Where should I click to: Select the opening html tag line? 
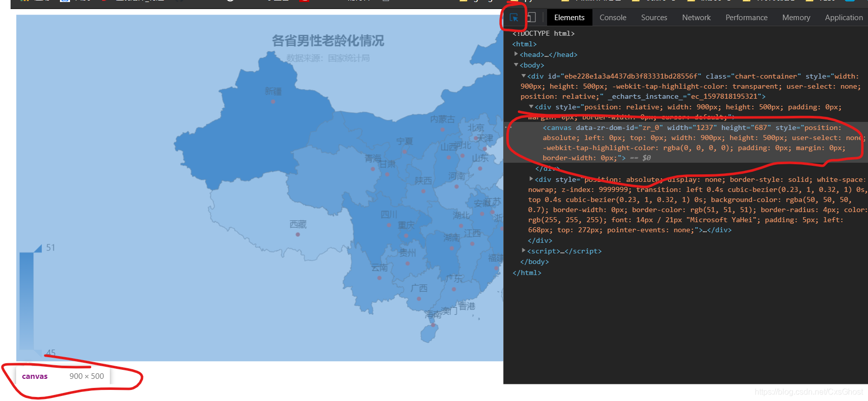[524, 44]
